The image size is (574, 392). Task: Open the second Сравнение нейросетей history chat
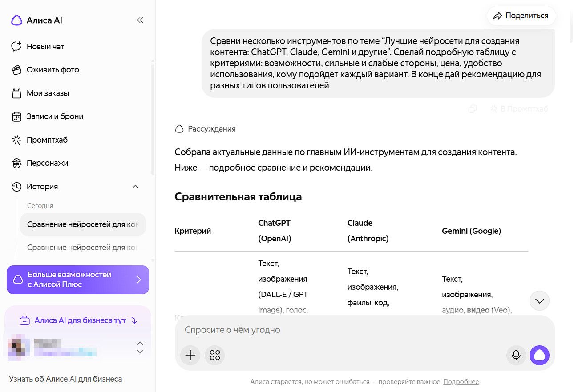83,248
